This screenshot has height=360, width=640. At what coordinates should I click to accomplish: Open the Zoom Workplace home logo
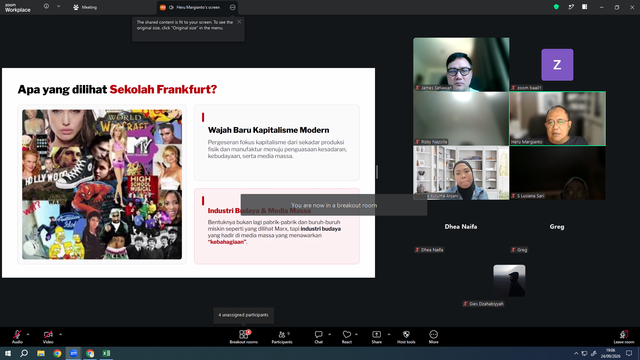click(18, 7)
